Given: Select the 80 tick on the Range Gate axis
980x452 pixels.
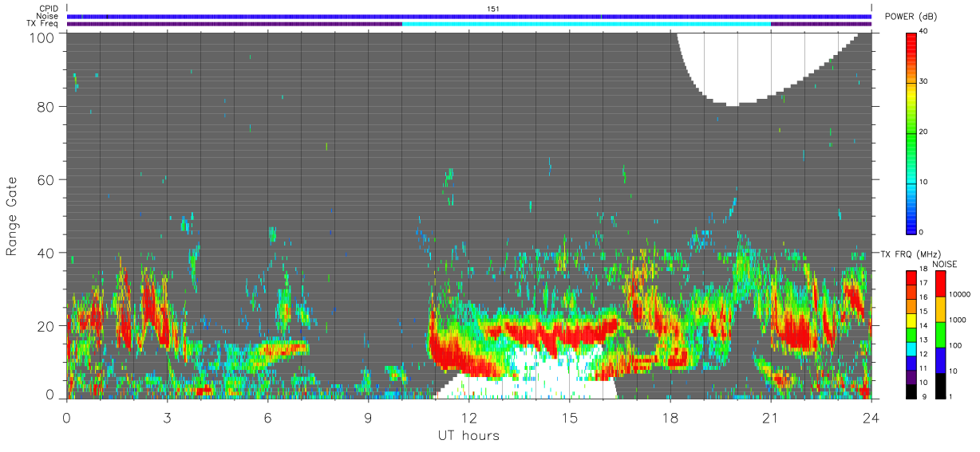Looking at the screenshot, I should (45, 105).
